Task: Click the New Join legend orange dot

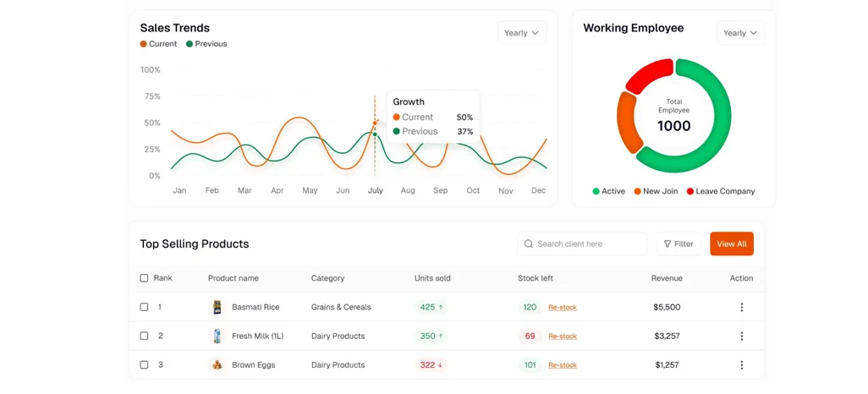Action: 637,191
